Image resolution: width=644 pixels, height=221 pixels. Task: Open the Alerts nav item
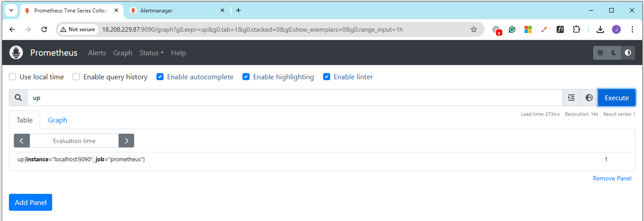97,53
